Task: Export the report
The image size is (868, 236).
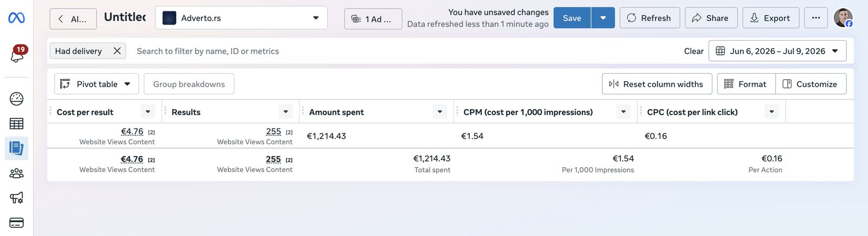Action: (x=770, y=18)
